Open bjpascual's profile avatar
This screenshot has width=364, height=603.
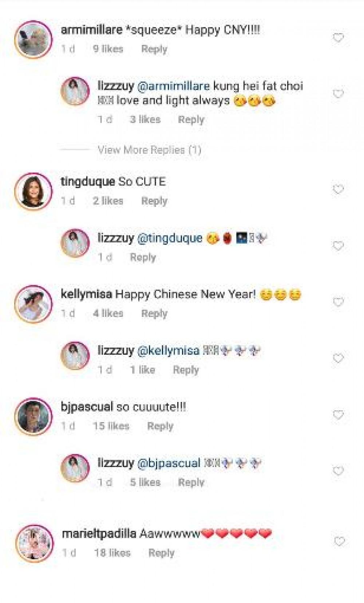point(33,417)
